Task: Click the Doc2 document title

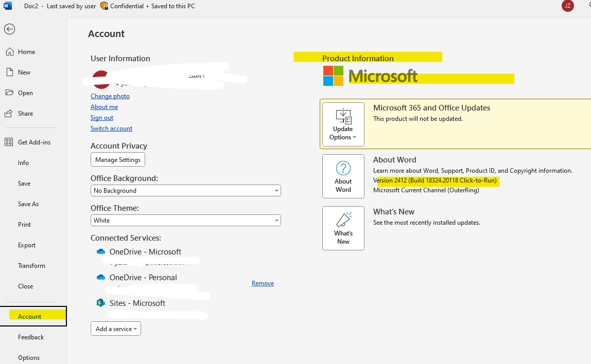Action: pyautogui.click(x=31, y=6)
